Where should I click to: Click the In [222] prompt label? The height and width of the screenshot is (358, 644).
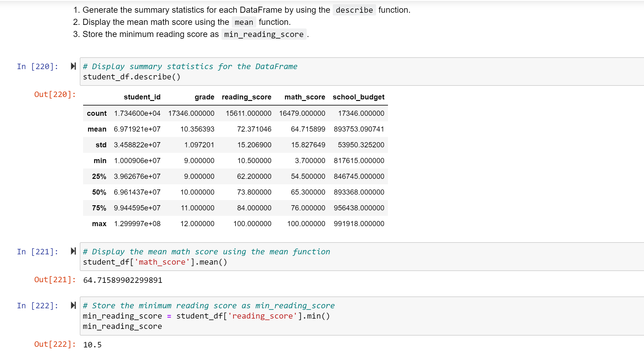(38, 306)
